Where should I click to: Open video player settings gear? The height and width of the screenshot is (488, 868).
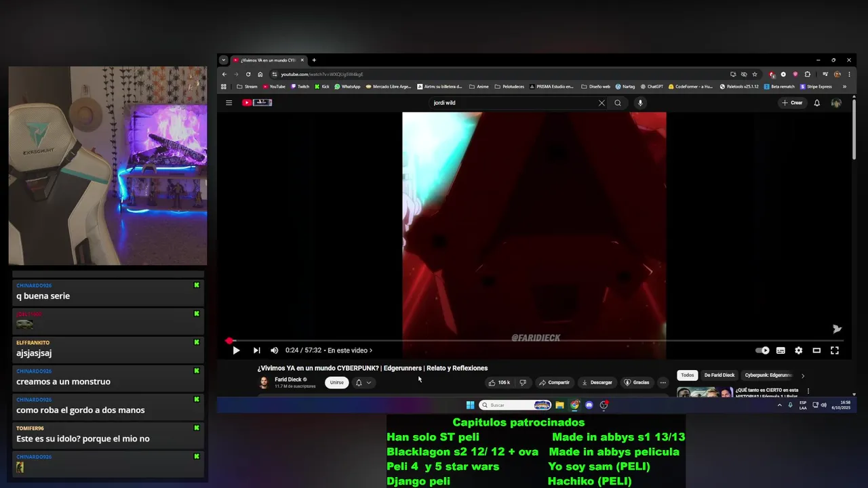[x=799, y=350]
